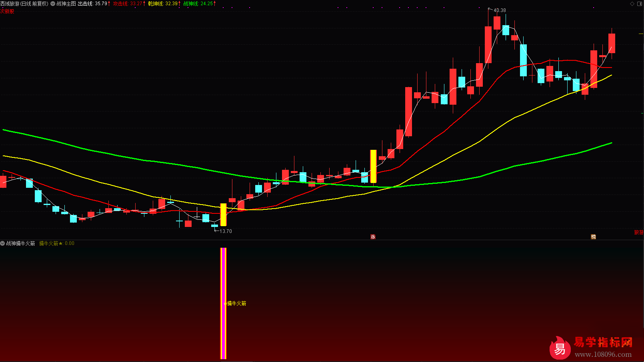Select the 战神擒牛火箭 indicator name
This screenshot has width=644, height=362.
point(20,243)
